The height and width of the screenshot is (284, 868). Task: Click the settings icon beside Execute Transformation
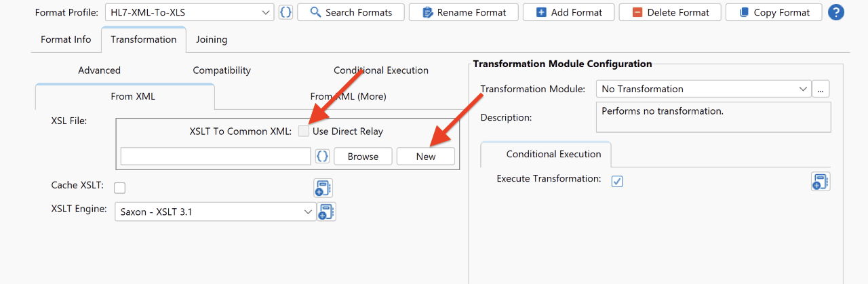(821, 182)
